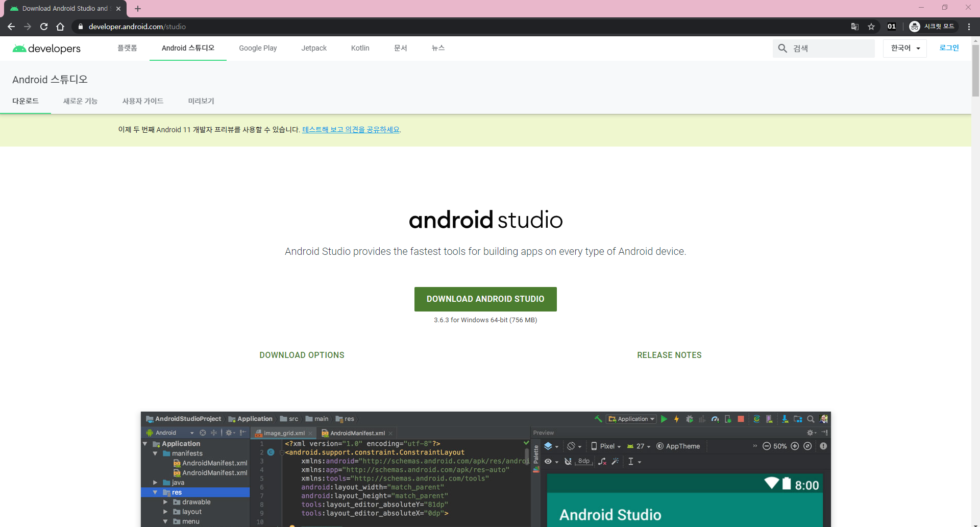This screenshot has height=527, width=980.
Task: Select the 다운로드 sub-tab
Action: tap(26, 101)
